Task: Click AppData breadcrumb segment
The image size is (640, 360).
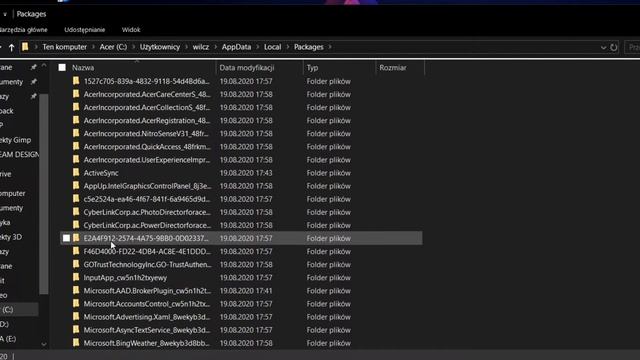Action: (236, 47)
